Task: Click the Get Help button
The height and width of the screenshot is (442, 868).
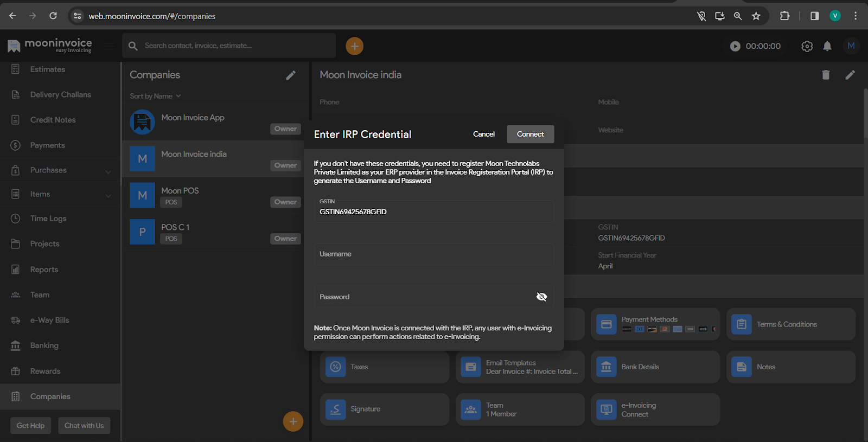Action: click(30, 426)
